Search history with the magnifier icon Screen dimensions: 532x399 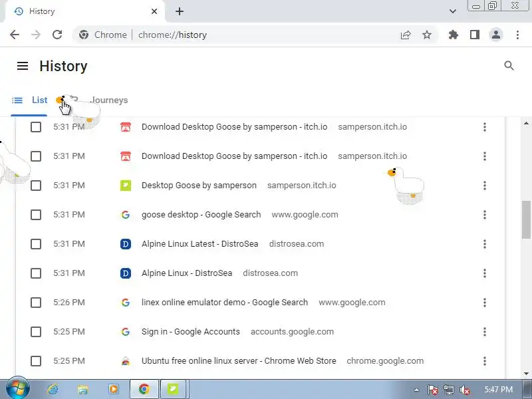[509, 65]
